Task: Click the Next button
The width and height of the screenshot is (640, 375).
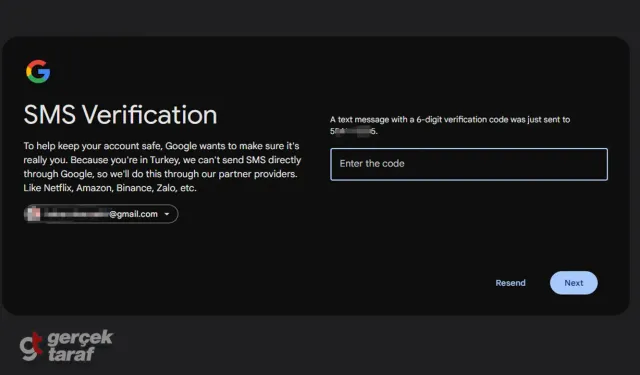Action: point(573,283)
